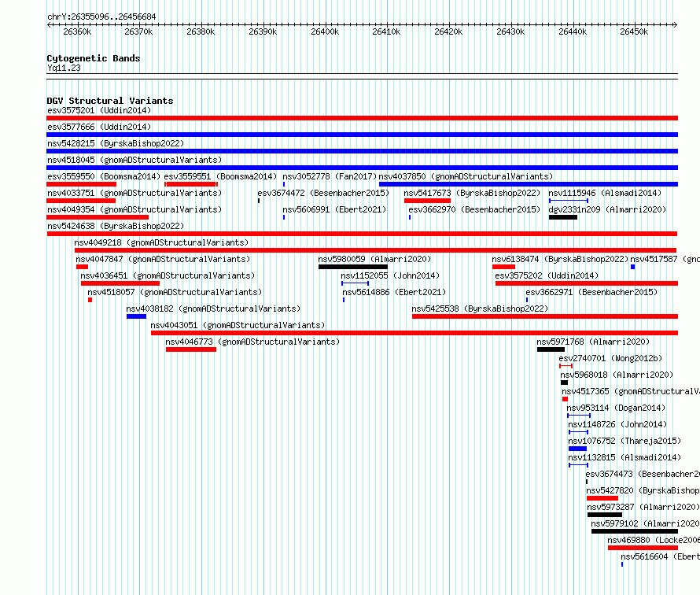Click the 26430k ruler tick label

point(510,31)
